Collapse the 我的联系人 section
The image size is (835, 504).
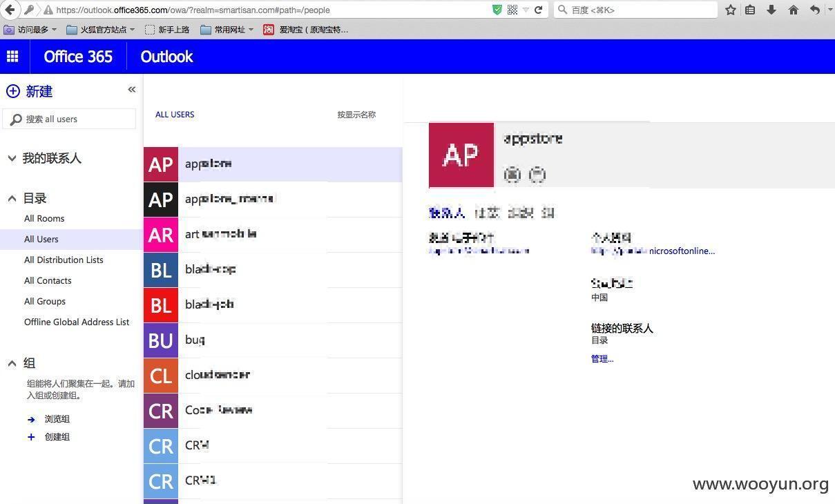point(12,158)
